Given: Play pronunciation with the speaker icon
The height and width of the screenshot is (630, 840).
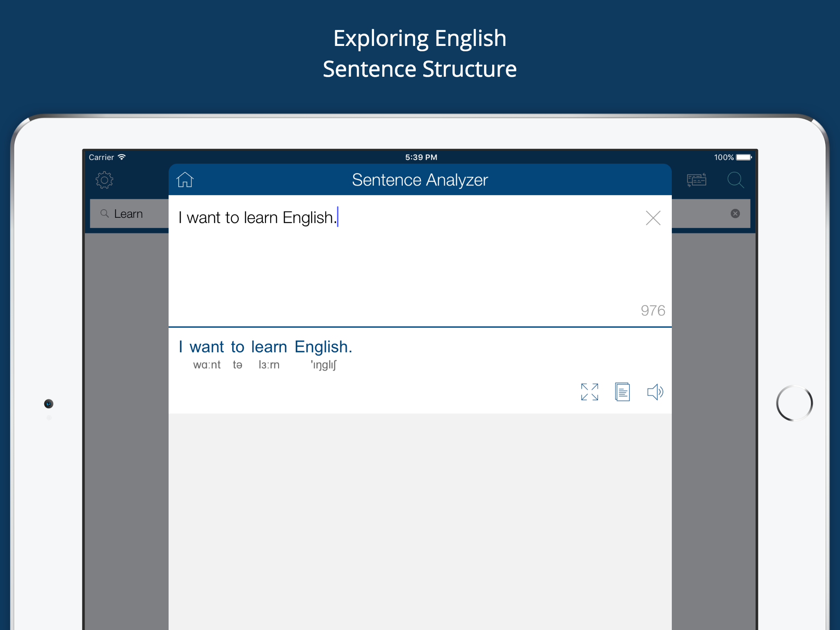Looking at the screenshot, I should 655,392.
